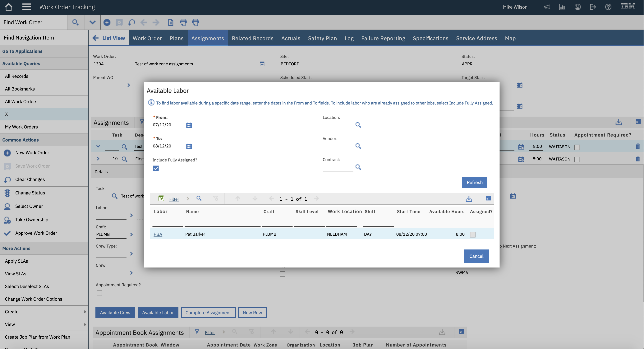Check the Assigned box for Pat Barker
This screenshot has width=644, height=349.
pyautogui.click(x=472, y=234)
